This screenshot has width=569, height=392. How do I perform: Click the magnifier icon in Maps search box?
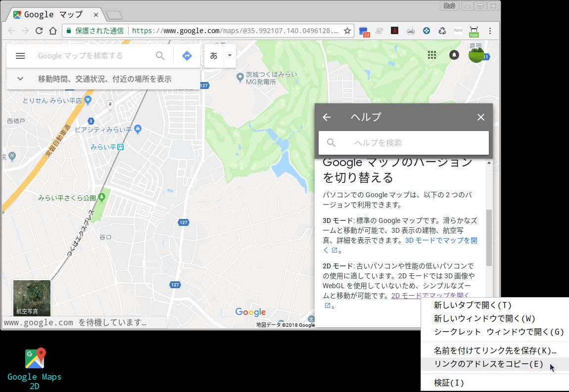point(160,56)
